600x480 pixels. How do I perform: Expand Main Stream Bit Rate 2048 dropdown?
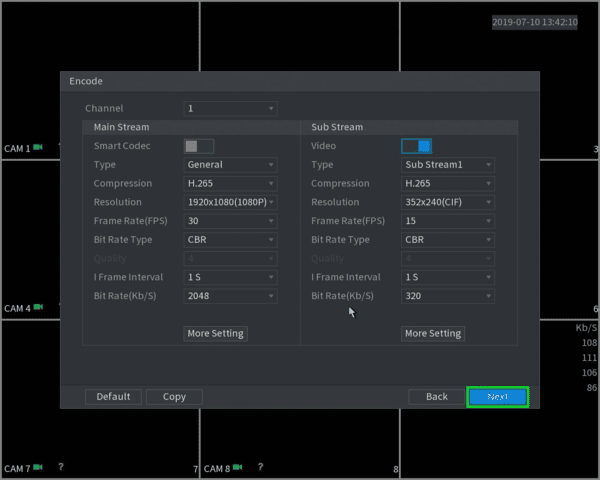[x=230, y=296]
